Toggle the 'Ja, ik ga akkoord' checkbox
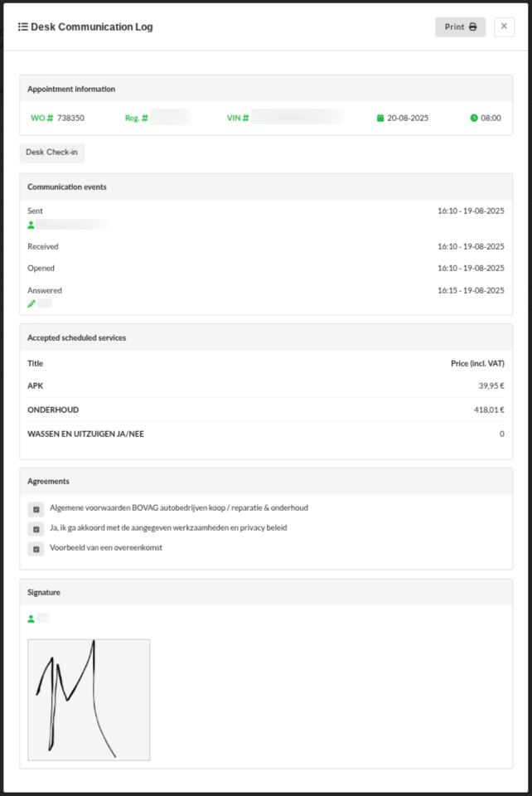The width and height of the screenshot is (532, 796). point(36,529)
